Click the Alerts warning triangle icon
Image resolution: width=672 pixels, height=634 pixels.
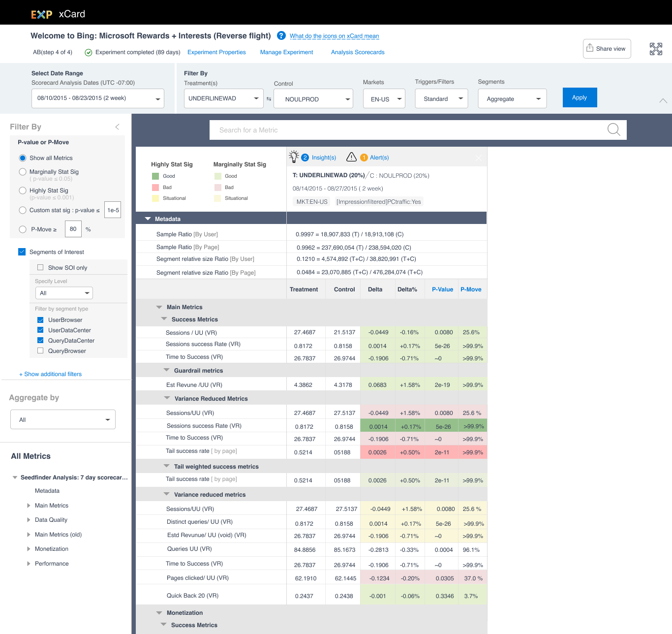[351, 157]
